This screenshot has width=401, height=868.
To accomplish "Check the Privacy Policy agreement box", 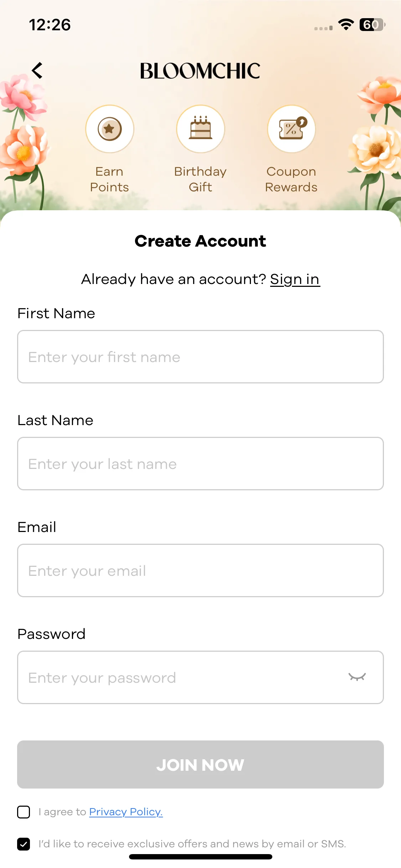I will click(x=24, y=812).
